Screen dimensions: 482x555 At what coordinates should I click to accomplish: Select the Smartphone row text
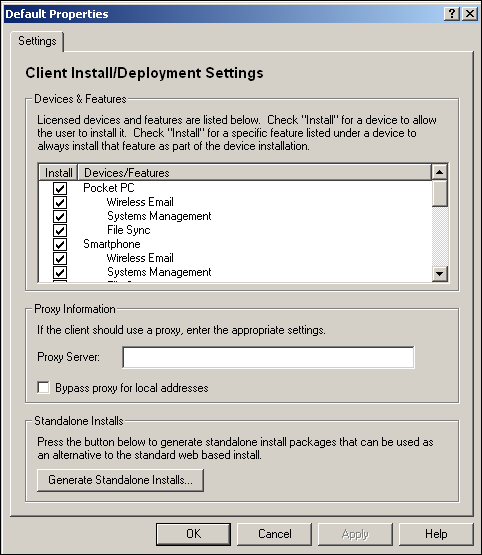point(111,244)
